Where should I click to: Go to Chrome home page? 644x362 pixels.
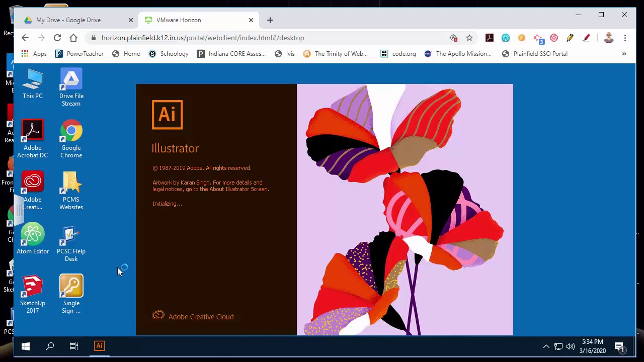click(x=73, y=38)
